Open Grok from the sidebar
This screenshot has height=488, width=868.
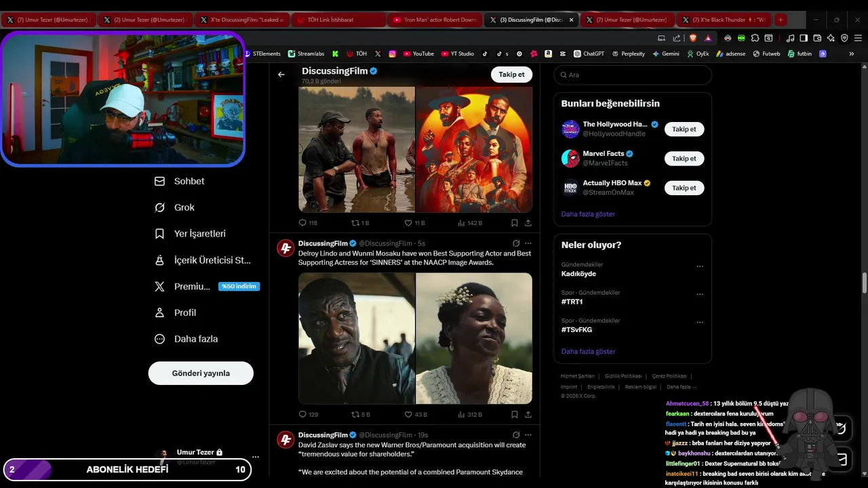[175, 207]
